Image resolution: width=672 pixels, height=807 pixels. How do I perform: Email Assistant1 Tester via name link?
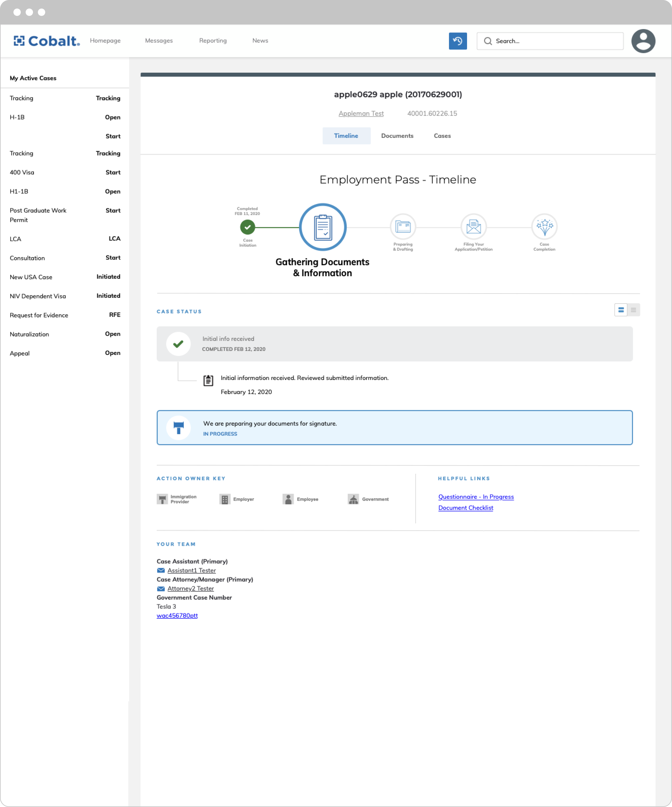click(x=191, y=571)
